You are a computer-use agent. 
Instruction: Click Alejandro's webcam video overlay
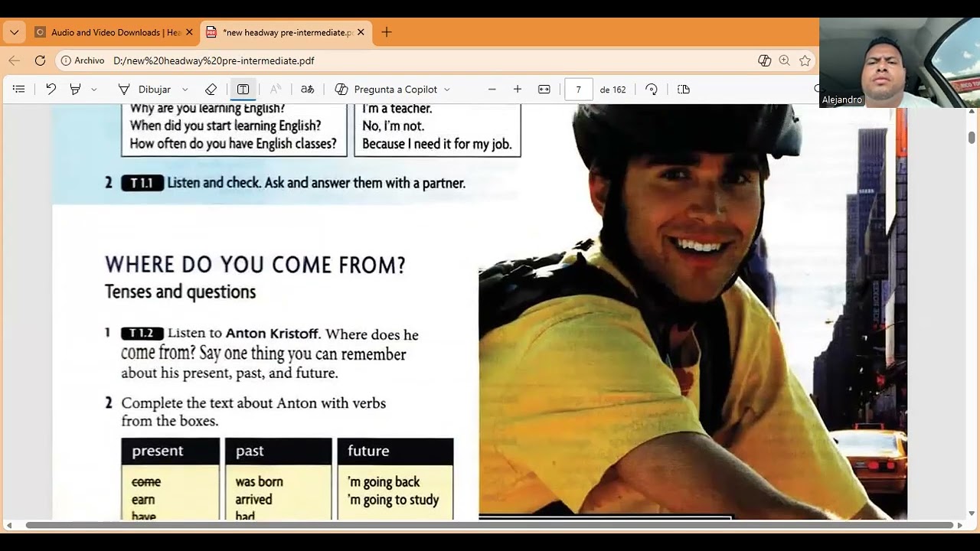[x=900, y=63]
